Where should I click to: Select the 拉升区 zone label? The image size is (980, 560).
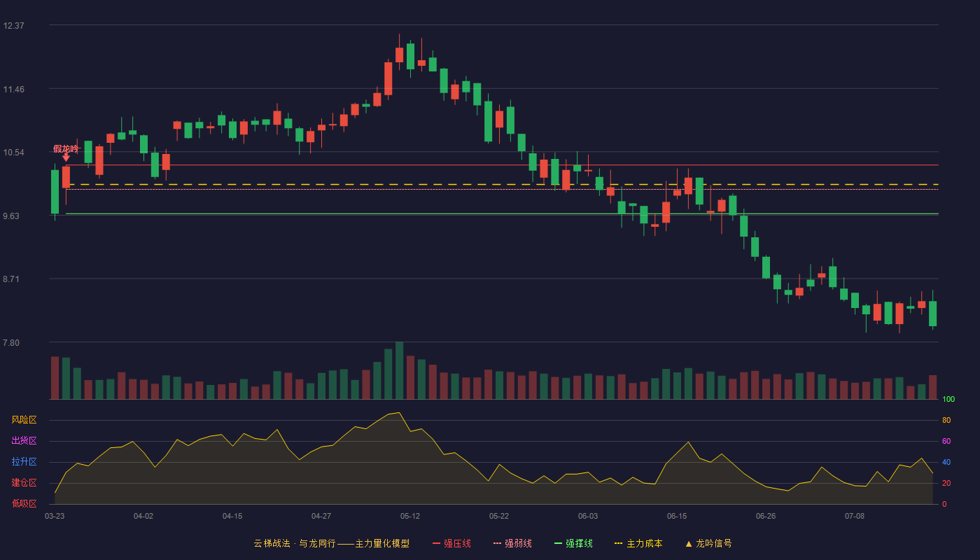pyautogui.click(x=24, y=462)
